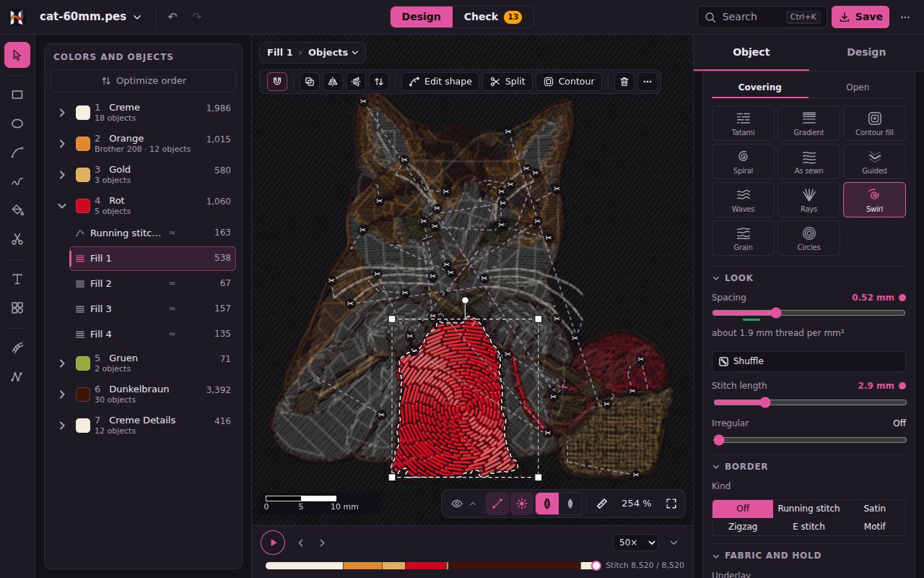This screenshot has width=924, height=578.
Task: Collapse the Rot color group
Action: tap(62, 205)
